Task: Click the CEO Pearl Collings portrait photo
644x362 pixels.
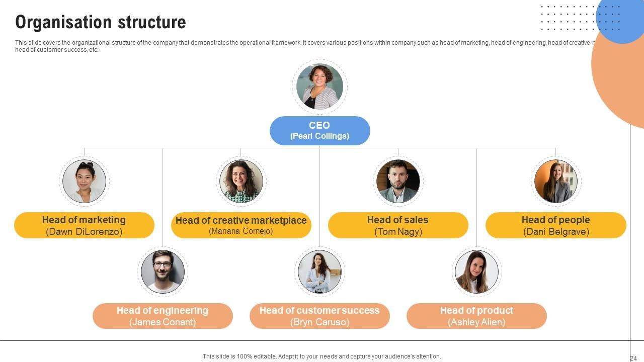Action: (319, 86)
